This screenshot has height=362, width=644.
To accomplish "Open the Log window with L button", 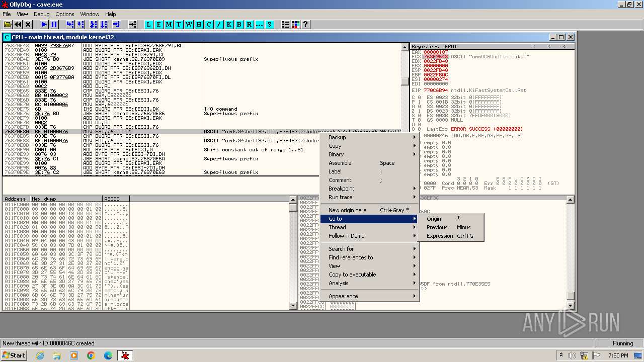I will pos(149,24).
